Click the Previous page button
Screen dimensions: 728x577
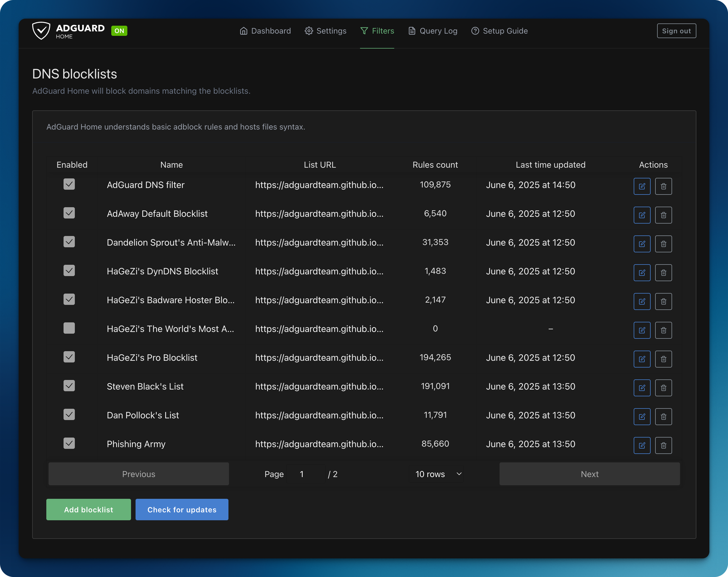(x=139, y=474)
